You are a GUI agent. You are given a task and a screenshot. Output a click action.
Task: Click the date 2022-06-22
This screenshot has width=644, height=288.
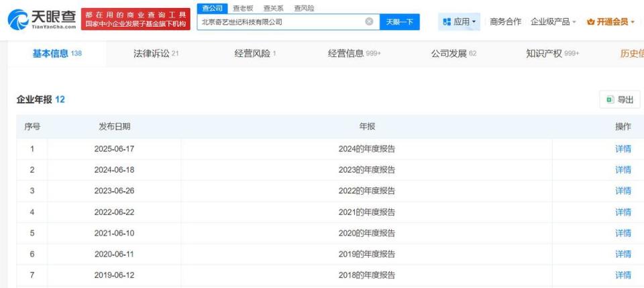coord(114,212)
